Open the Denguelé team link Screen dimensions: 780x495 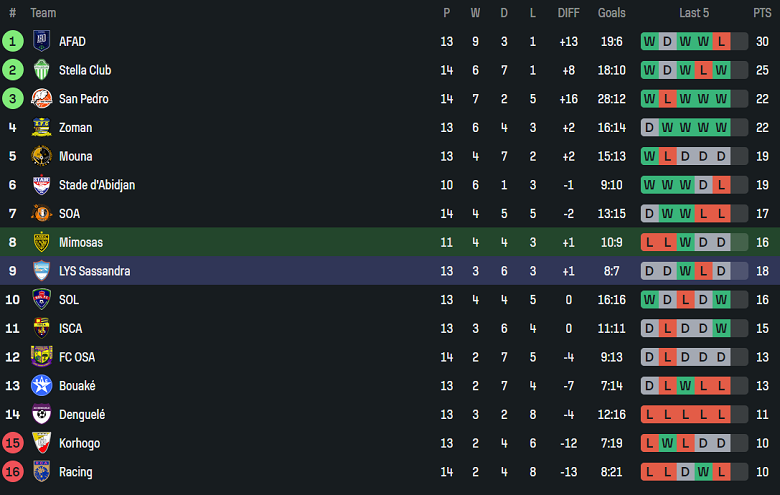click(x=82, y=414)
